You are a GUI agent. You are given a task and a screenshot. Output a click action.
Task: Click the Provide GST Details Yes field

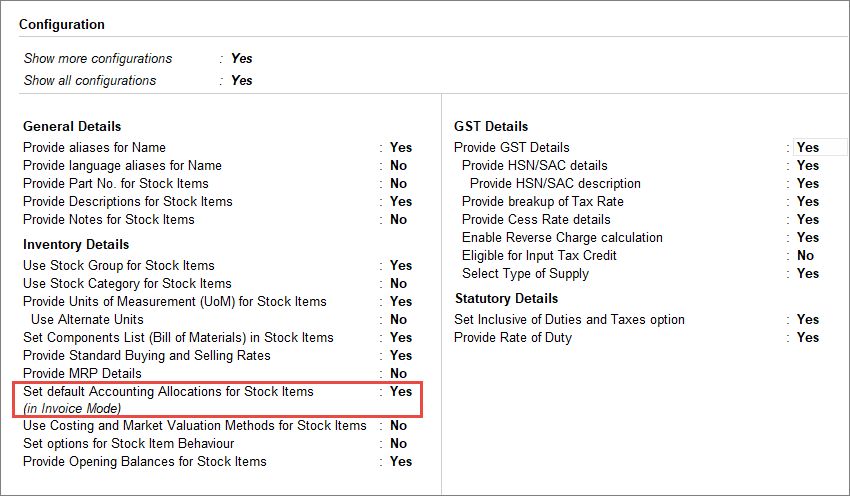[820, 147]
